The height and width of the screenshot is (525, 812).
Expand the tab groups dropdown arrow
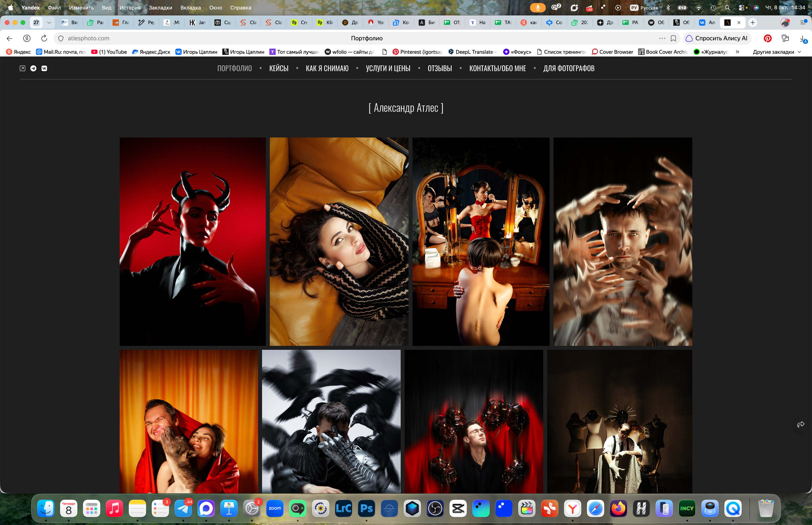49,23
